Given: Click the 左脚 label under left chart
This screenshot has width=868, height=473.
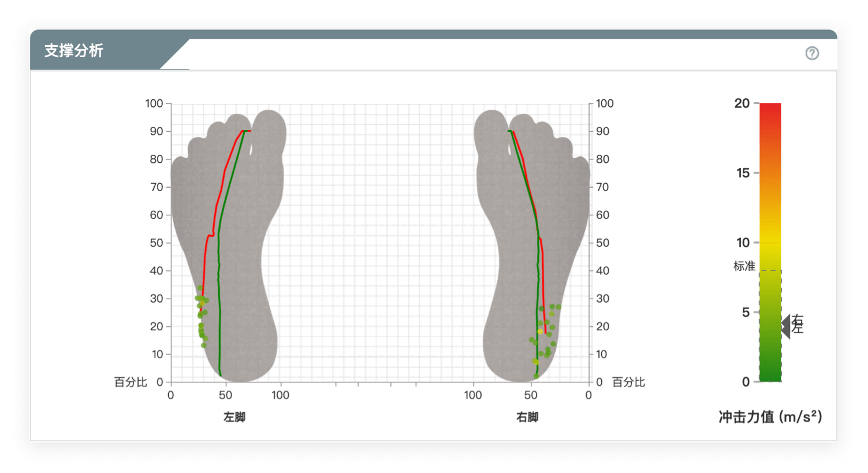Looking at the screenshot, I should pyautogui.click(x=234, y=417).
